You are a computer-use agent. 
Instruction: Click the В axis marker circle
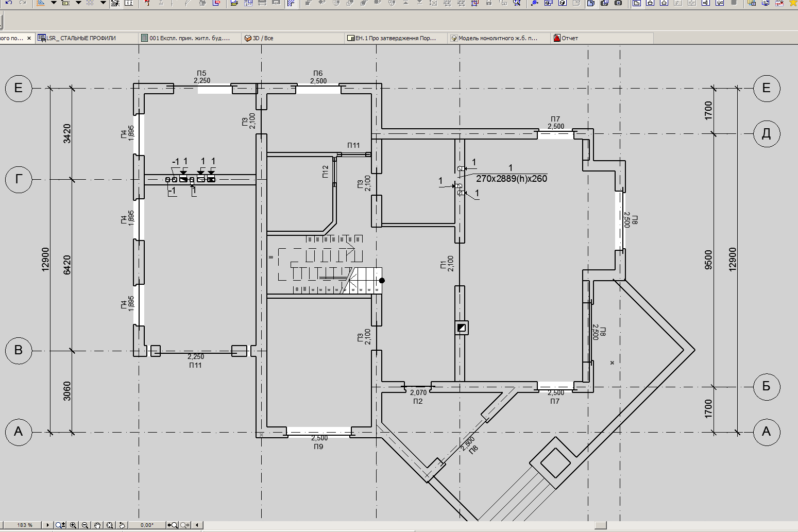click(x=19, y=351)
